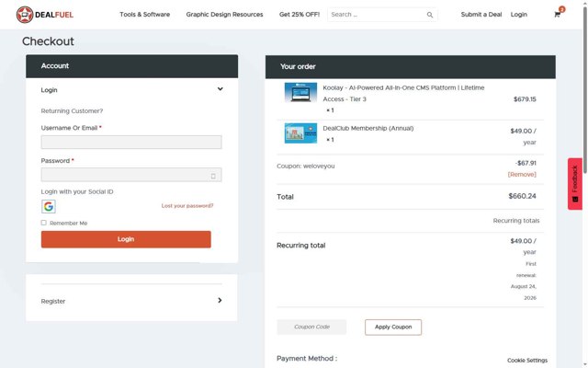Click the Payment Method heading
Viewport: 588px width, 368px height.
307,359
